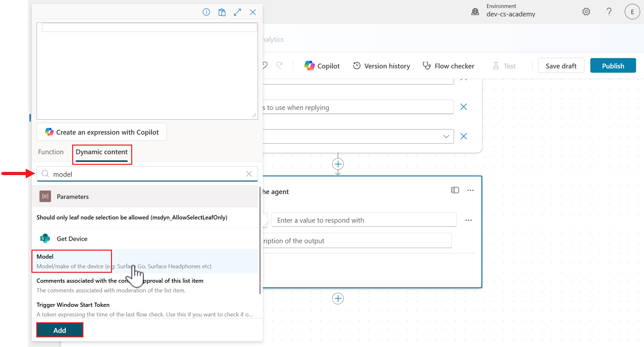
Task: Add a new step via the plus icon
Action: click(x=338, y=164)
